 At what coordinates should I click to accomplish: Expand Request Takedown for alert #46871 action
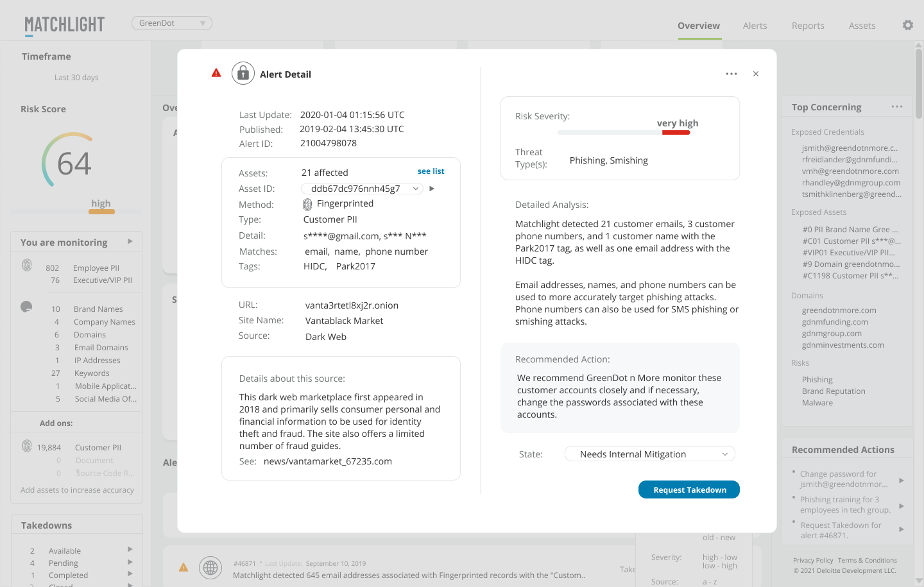pos(902,529)
